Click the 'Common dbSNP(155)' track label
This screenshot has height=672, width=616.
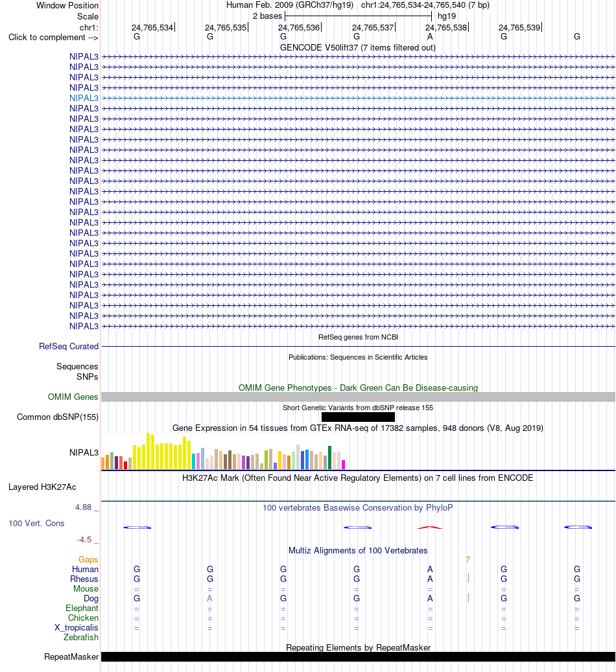[58, 417]
